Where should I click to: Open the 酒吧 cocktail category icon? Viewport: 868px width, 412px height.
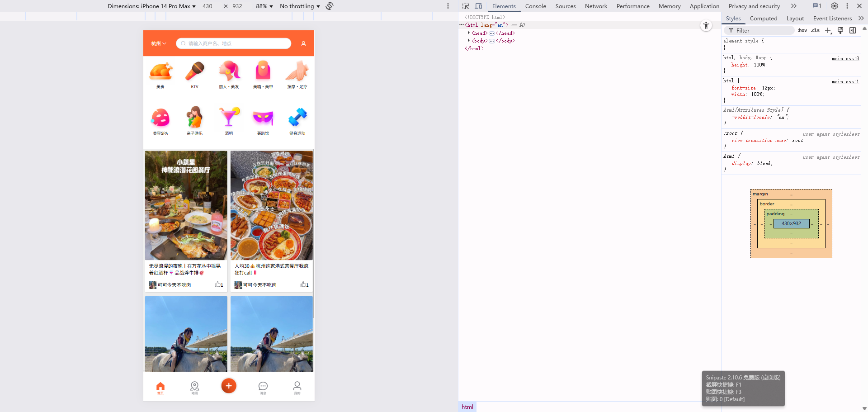[x=229, y=118]
